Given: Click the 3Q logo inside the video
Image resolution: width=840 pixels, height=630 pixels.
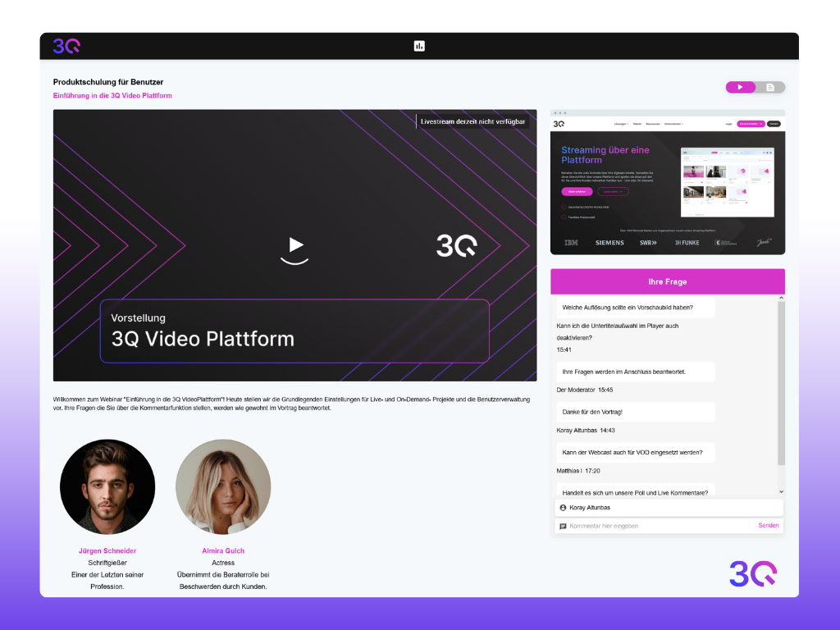Looking at the screenshot, I should (456, 246).
